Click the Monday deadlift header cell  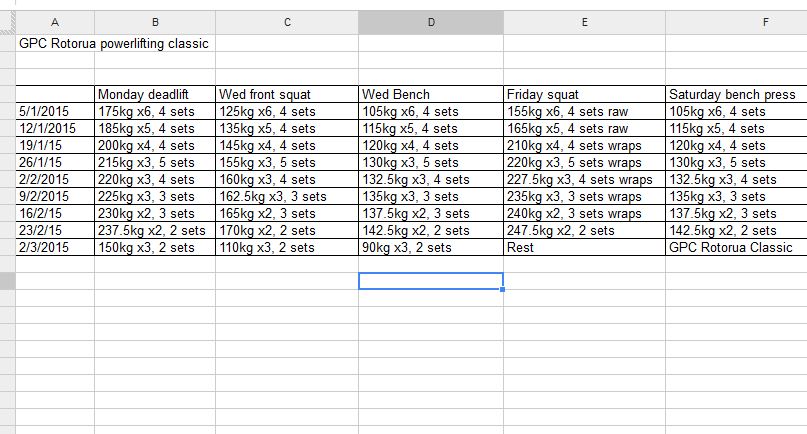pyautogui.click(x=155, y=95)
